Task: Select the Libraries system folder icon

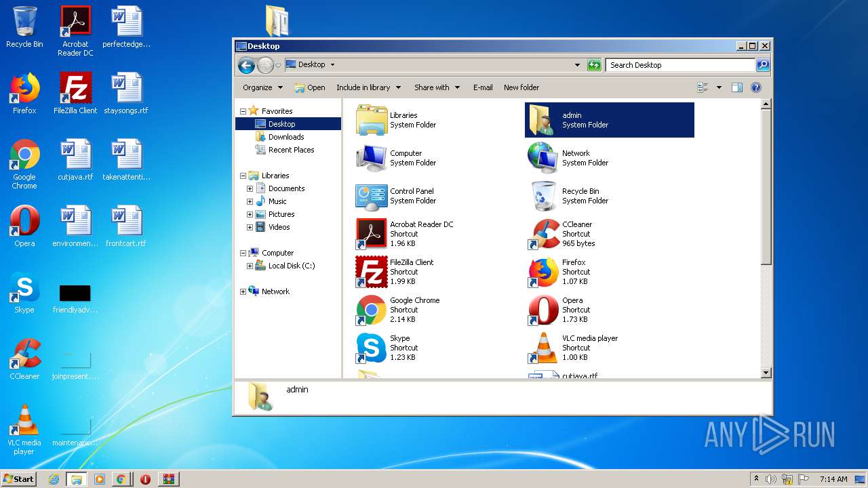Action: click(371, 120)
